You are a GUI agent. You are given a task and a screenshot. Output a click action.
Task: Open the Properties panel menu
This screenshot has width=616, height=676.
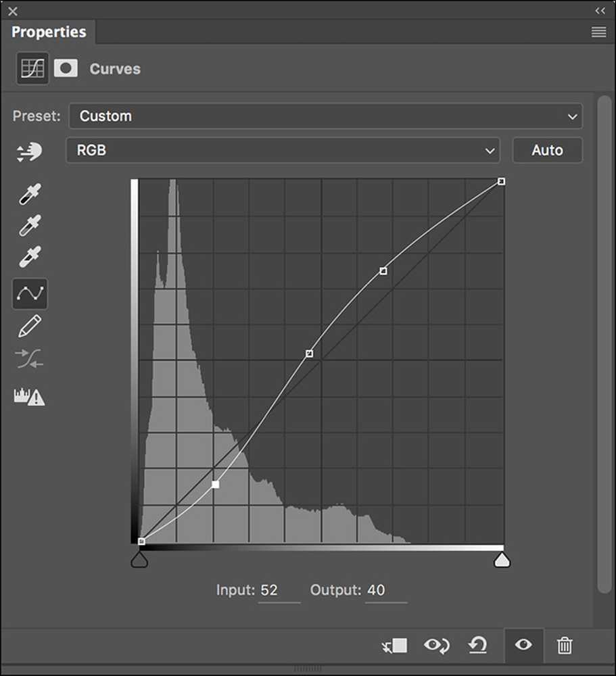(x=598, y=32)
